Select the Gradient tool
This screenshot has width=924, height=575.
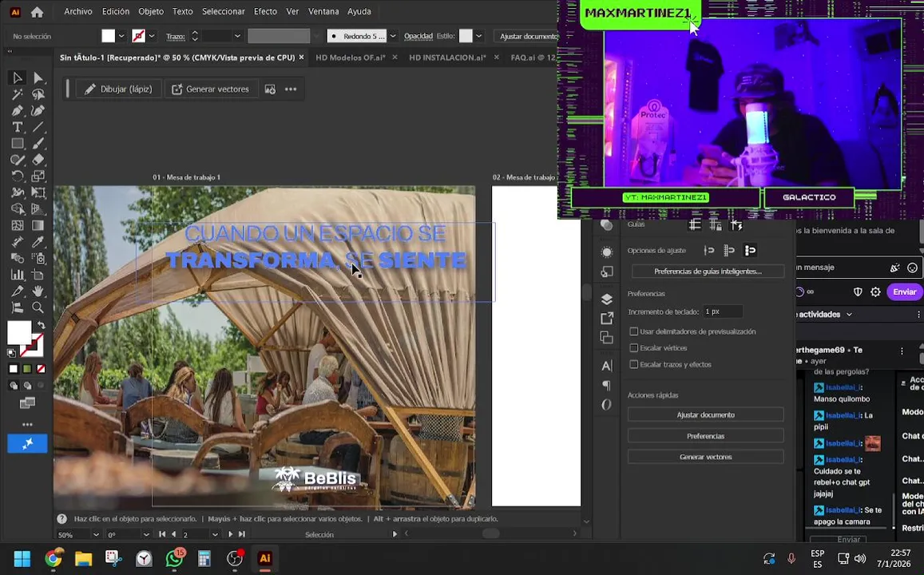[x=38, y=226]
